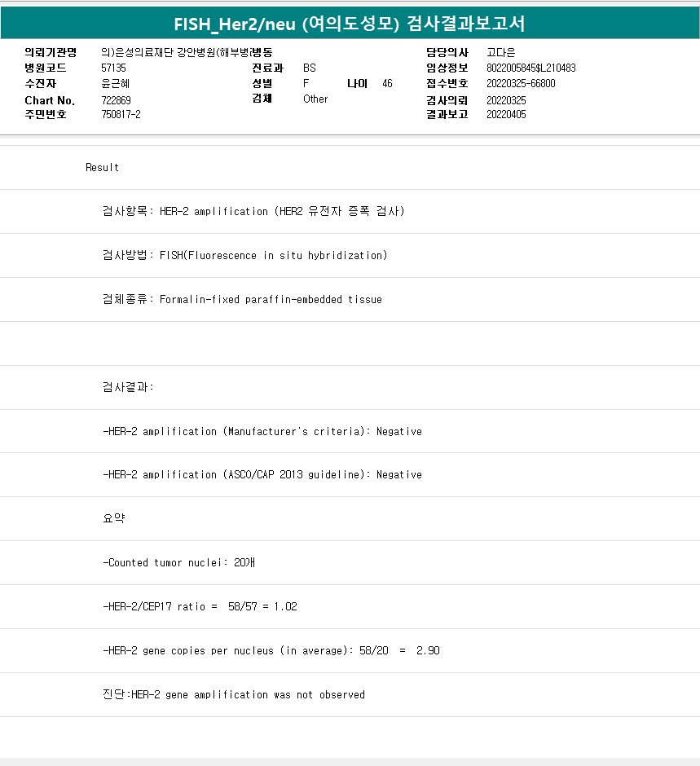
Task: Click the ASCO/CAP 2013 guideline Negative line
Action: click(x=262, y=475)
